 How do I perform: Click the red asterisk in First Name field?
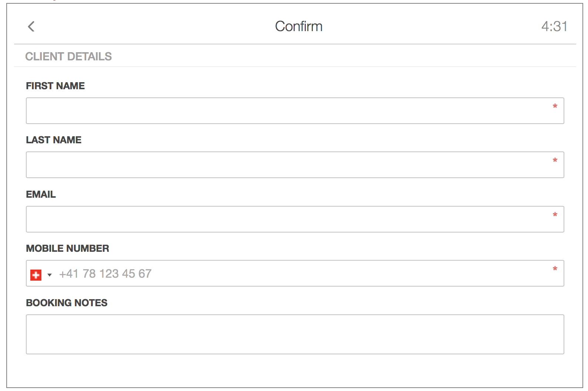[555, 106]
